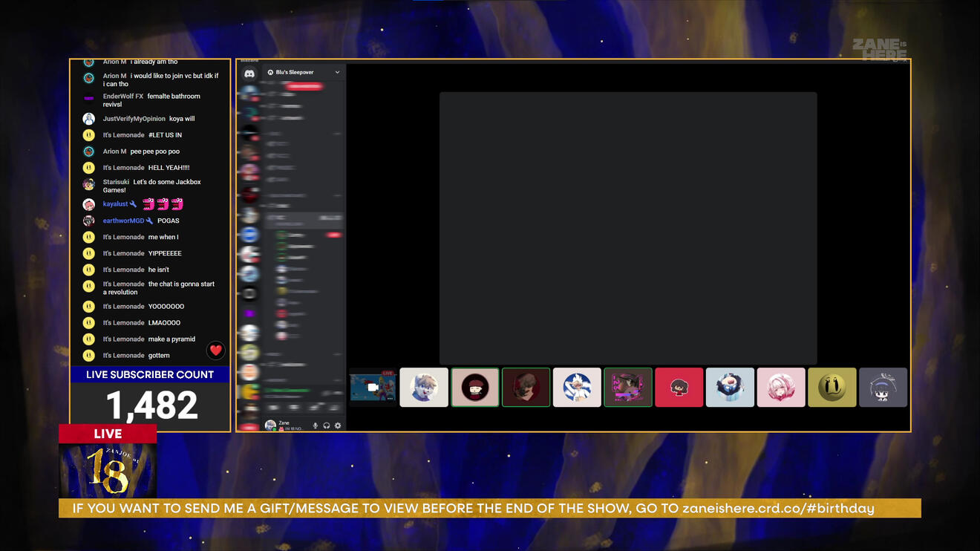Open the Zane 18 birthday thumbnail
The width and height of the screenshot is (980, 551).
pos(108,471)
